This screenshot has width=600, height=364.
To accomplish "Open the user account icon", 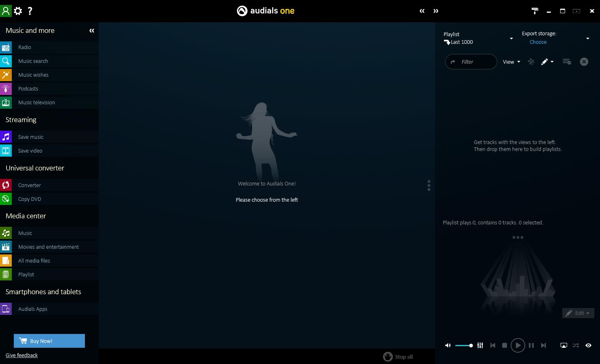I will point(6,11).
